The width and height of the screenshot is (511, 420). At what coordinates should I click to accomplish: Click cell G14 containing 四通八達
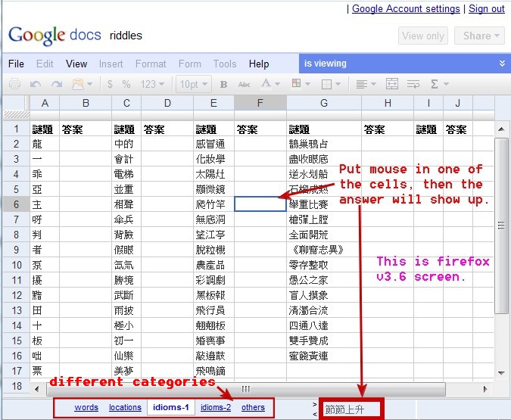324,325
